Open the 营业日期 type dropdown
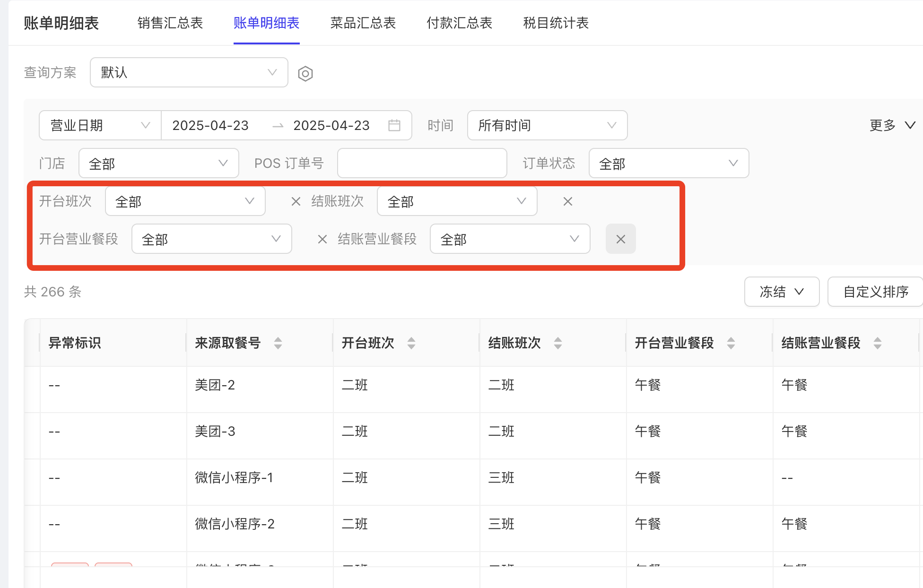Viewport: 923px width, 588px height. [x=100, y=125]
